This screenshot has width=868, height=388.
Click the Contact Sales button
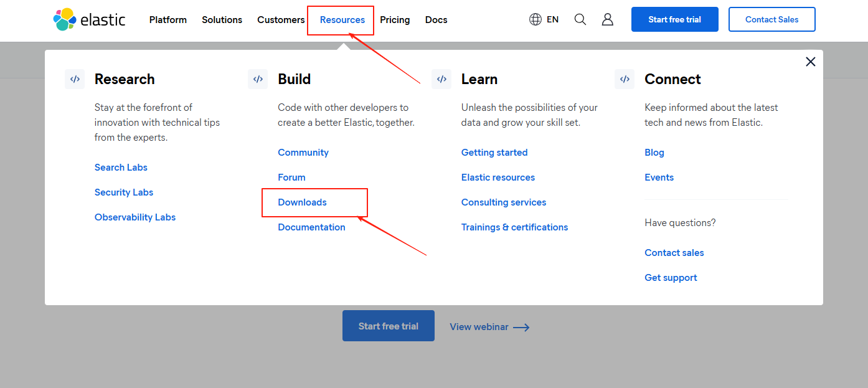[x=772, y=19]
